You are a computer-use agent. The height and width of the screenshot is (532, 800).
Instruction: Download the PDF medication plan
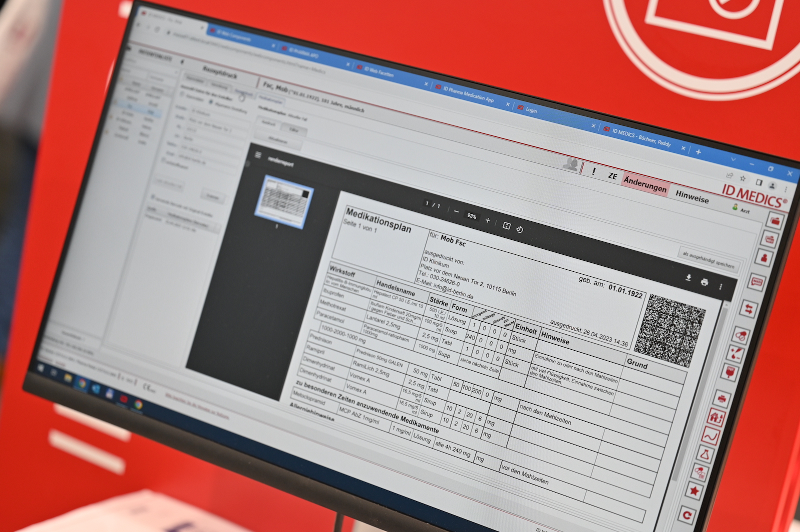[x=688, y=278]
